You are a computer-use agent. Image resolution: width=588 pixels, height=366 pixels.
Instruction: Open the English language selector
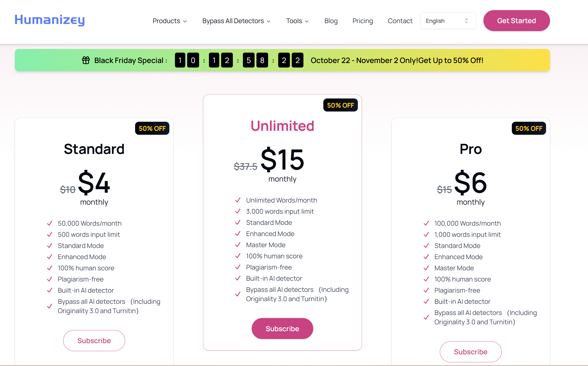(x=448, y=21)
